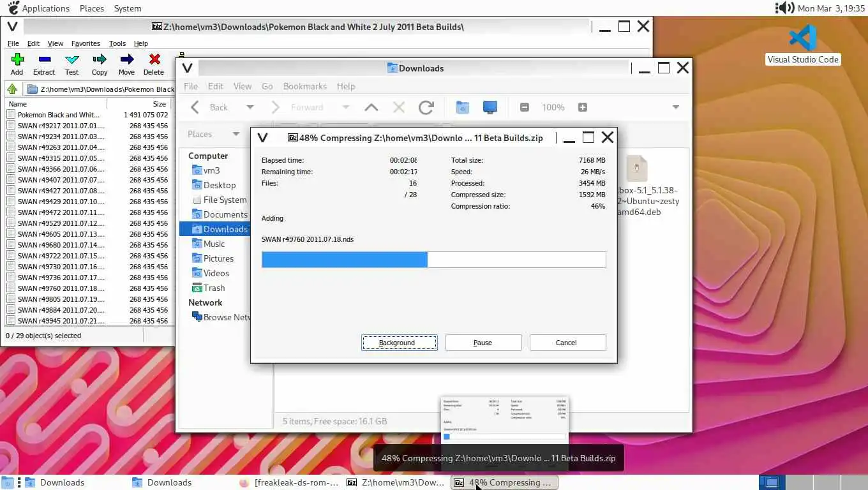Click the Pause button
The width and height of the screenshot is (868, 490).
pos(483,343)
